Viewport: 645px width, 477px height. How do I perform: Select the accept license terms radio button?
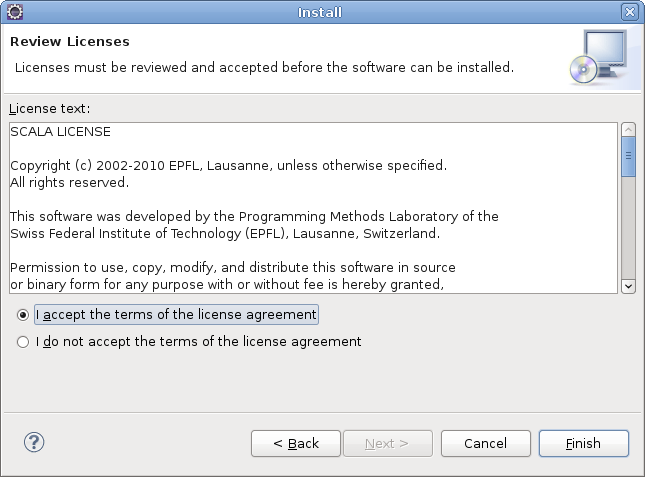pyautogui.click(x=23, y=315)
